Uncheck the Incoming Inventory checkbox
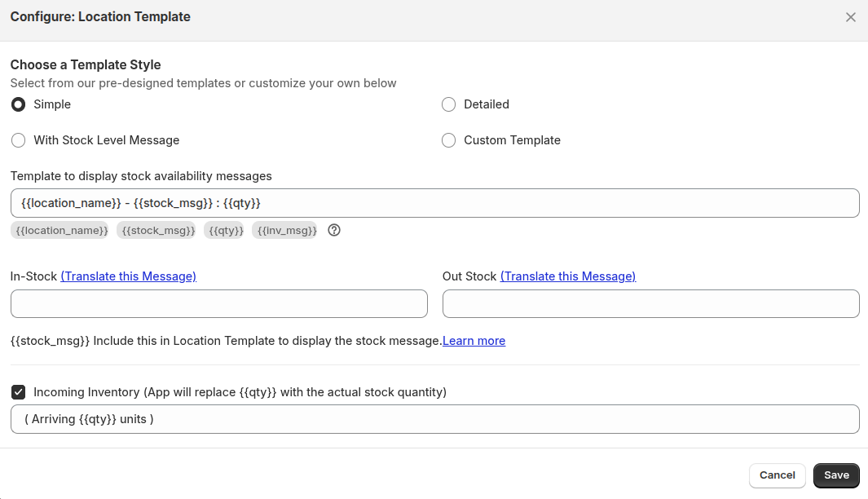Image resolution: width=868 pixels, height=499 pixels. [18, 392]
